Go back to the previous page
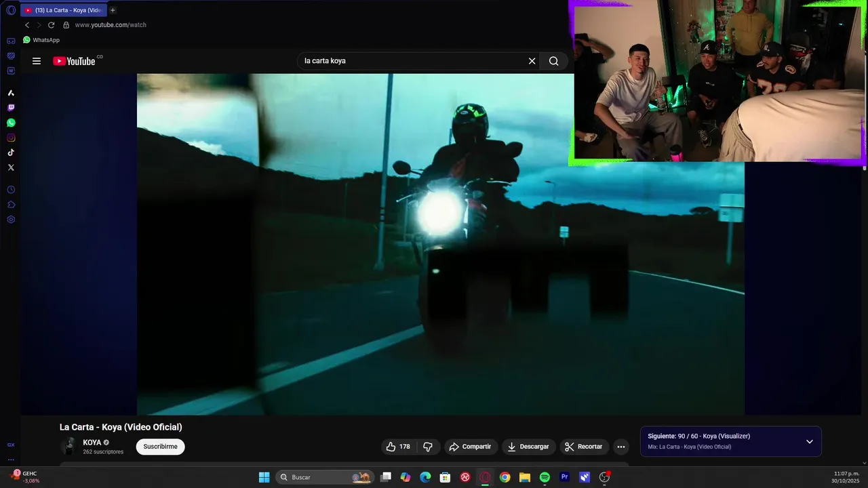Screen dimensions: 868x488 pyautogui.click(x=27, y=25)
